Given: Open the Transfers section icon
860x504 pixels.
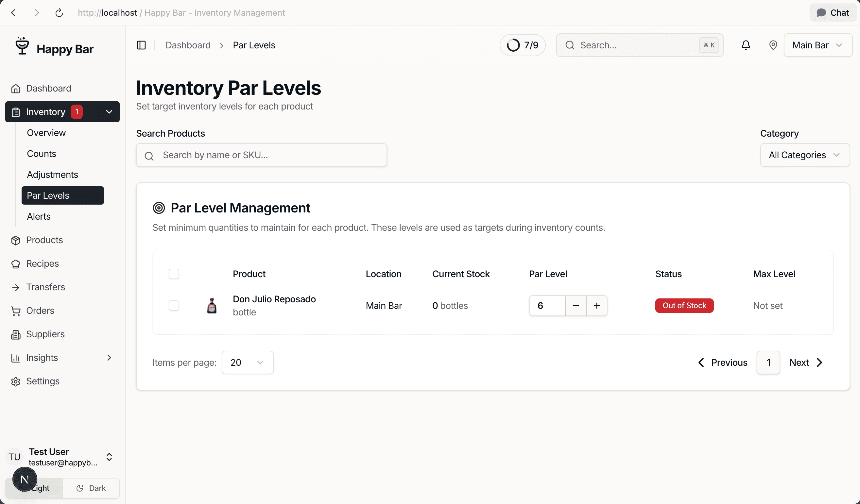Looking at the screenshot, I should tap(16, 287).
